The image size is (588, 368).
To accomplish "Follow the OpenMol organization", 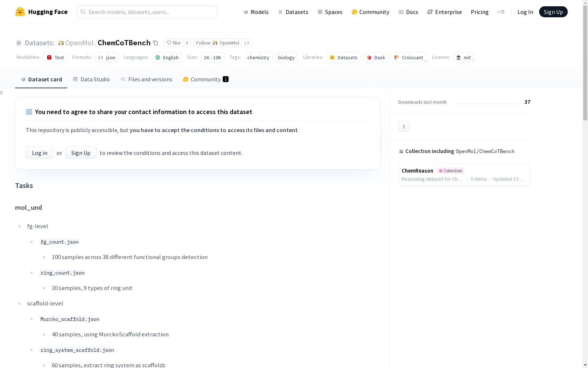I will pyautogui.click(x=218, y=43).
